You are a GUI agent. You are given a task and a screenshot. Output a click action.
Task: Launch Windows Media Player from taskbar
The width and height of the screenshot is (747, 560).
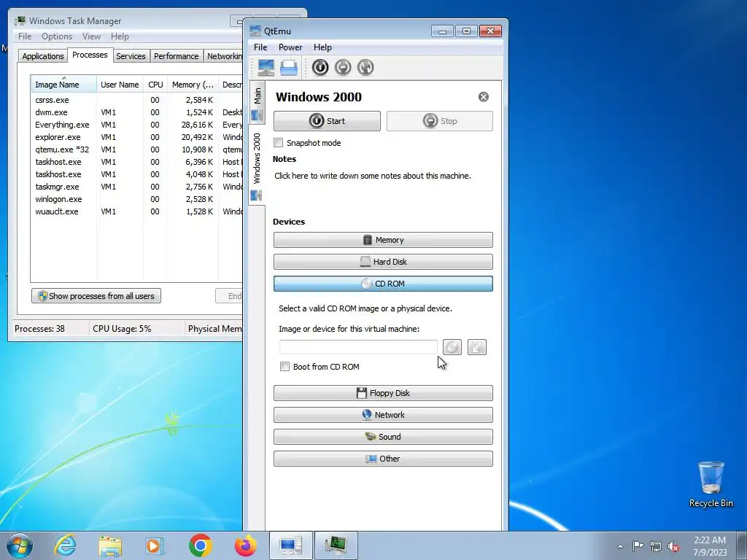coord(155,545)
